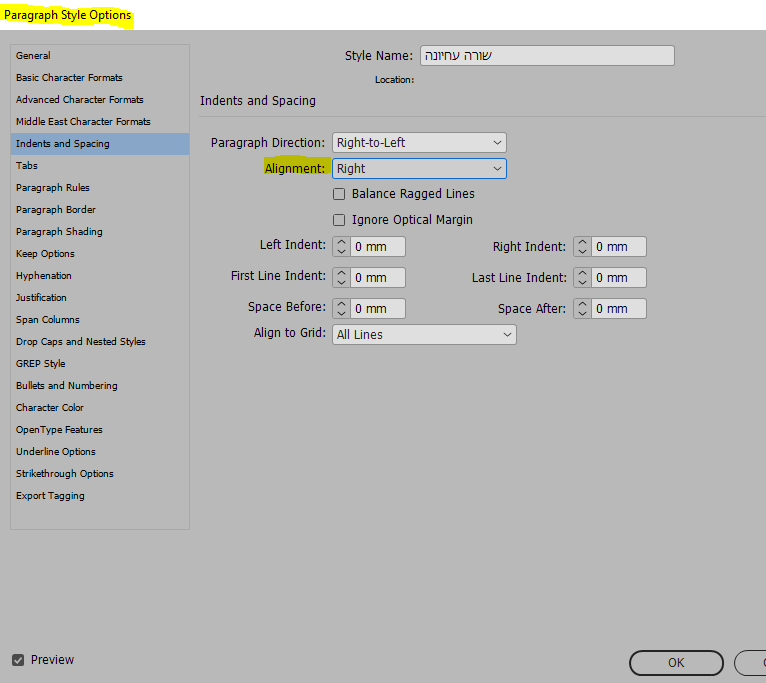Select Indents and Spacing category
The width and height of the screenshot is (766, 683).
(100, 144)
